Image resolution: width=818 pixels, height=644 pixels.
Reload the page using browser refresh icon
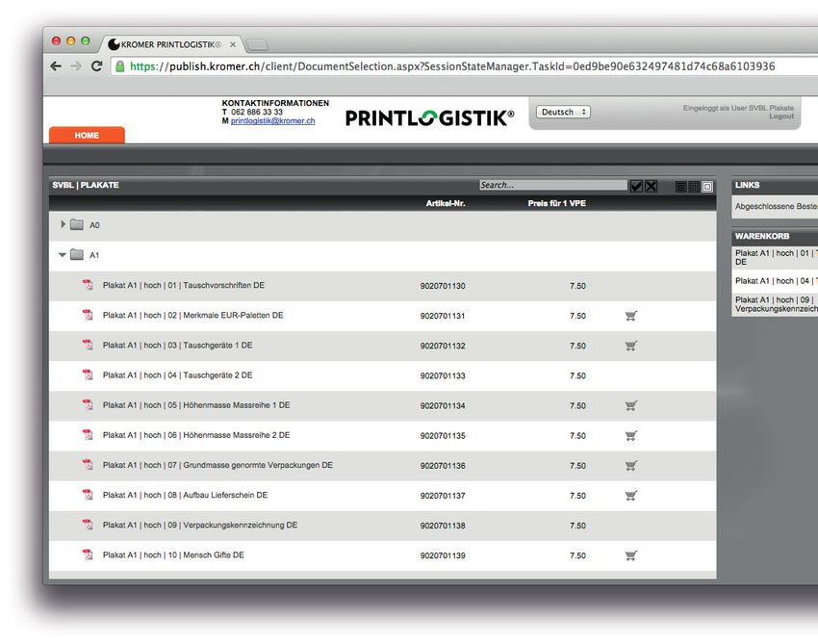[x=96, y=66]
